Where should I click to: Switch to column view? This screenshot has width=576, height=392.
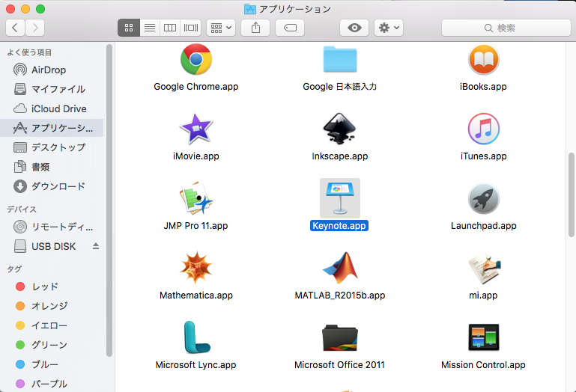click(x=170, y=28)
